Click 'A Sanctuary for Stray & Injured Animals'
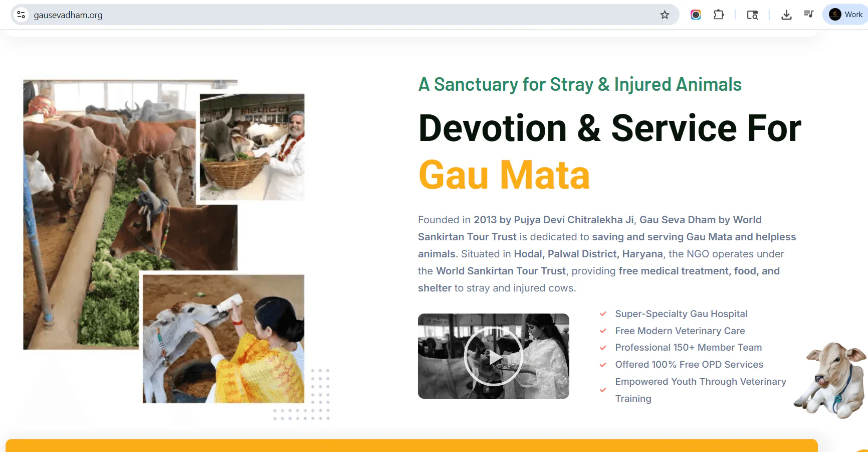The width and height of the screenshot is (868, 452). 580,84
